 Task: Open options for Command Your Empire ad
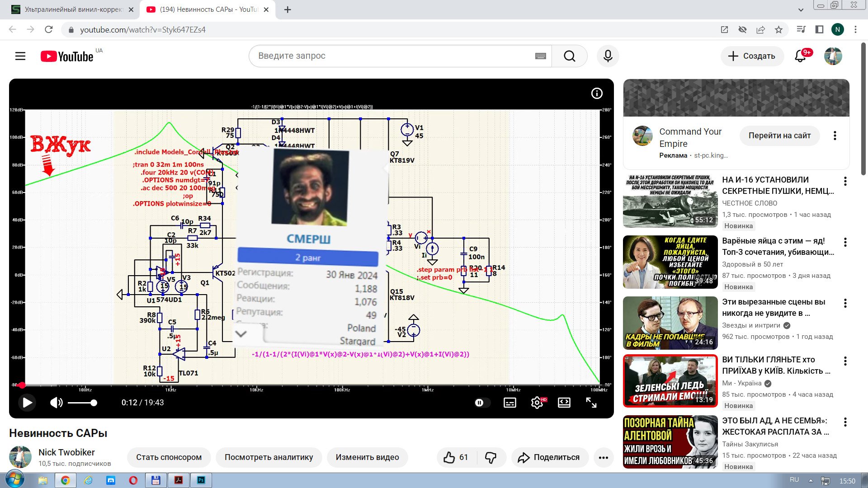pos(835,136)
